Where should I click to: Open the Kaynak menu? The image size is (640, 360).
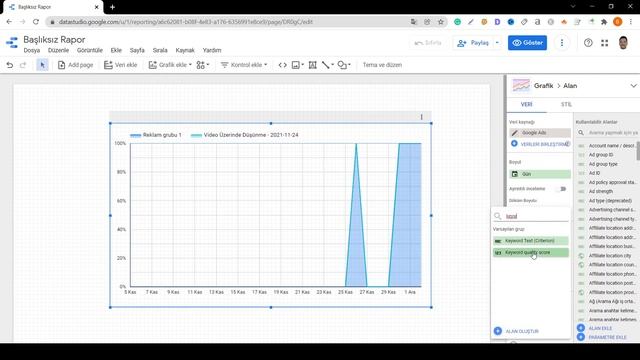click(x=185, y=50)
